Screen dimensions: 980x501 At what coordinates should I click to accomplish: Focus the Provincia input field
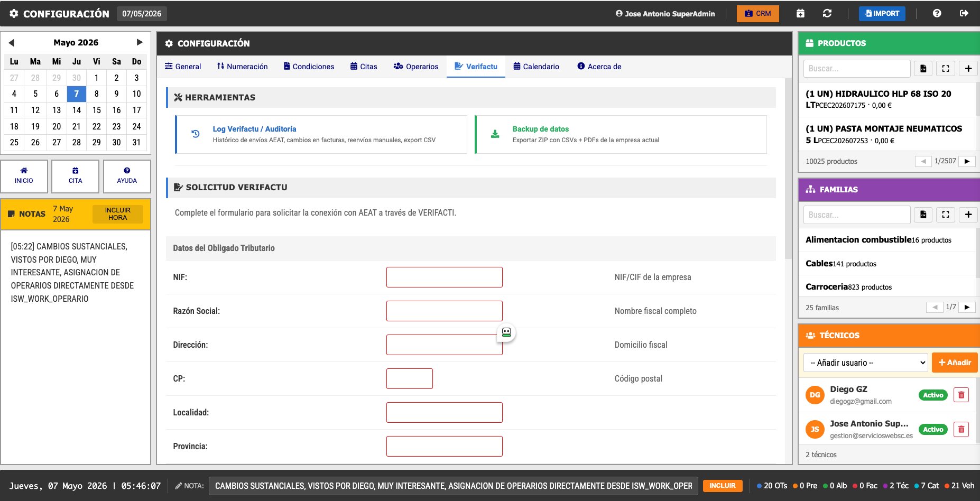[444, 446]
